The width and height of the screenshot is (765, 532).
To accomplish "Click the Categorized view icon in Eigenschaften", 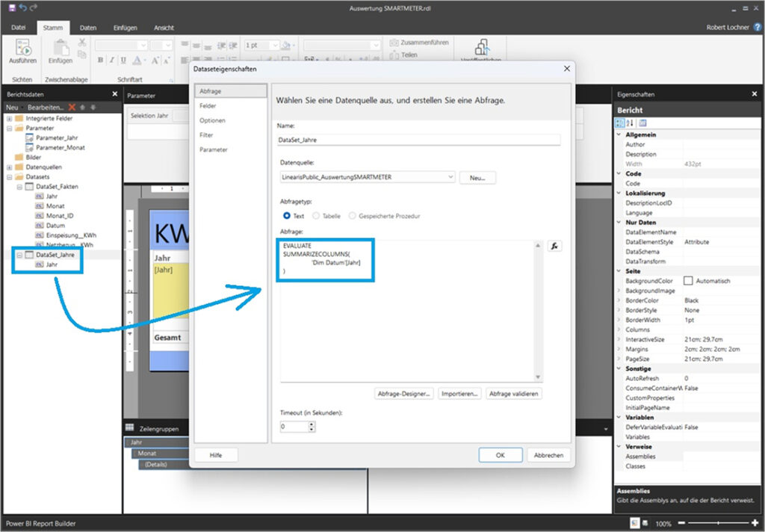I will [619, 123].
